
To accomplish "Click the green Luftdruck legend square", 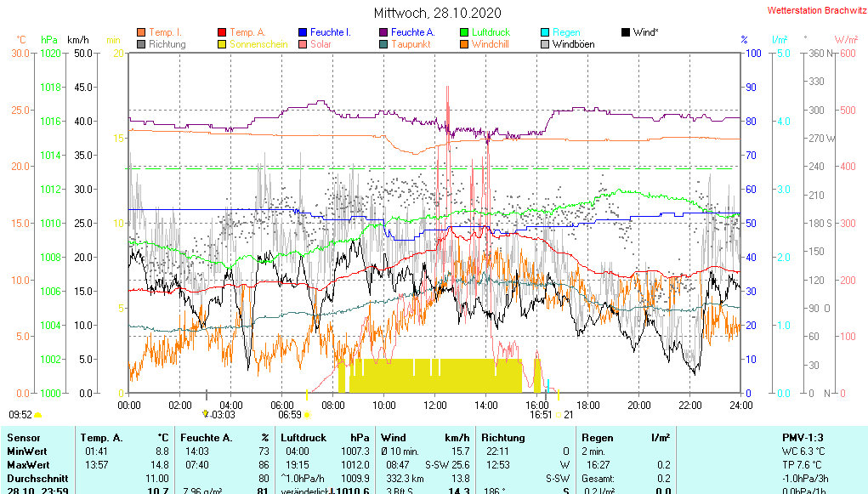I will (x=464, y=32).
